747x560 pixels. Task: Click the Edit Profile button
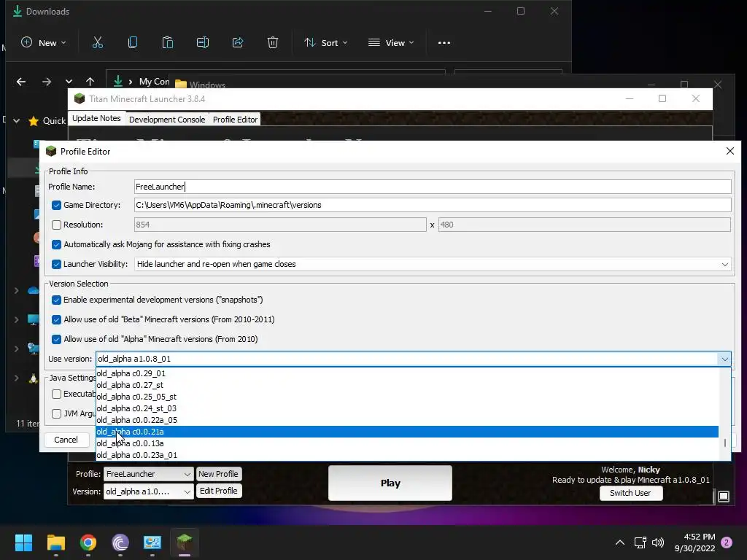coord(219,491)
